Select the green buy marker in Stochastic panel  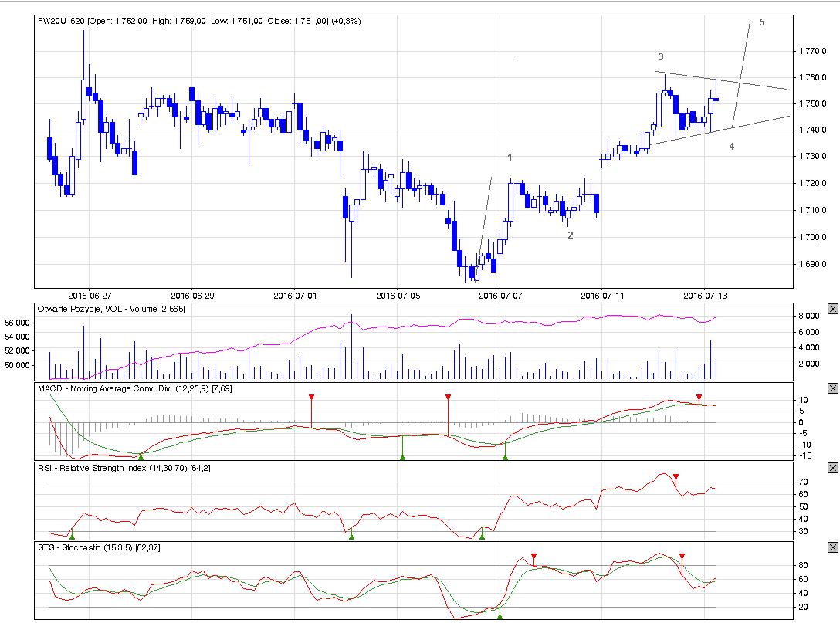(x=500, y=615)
